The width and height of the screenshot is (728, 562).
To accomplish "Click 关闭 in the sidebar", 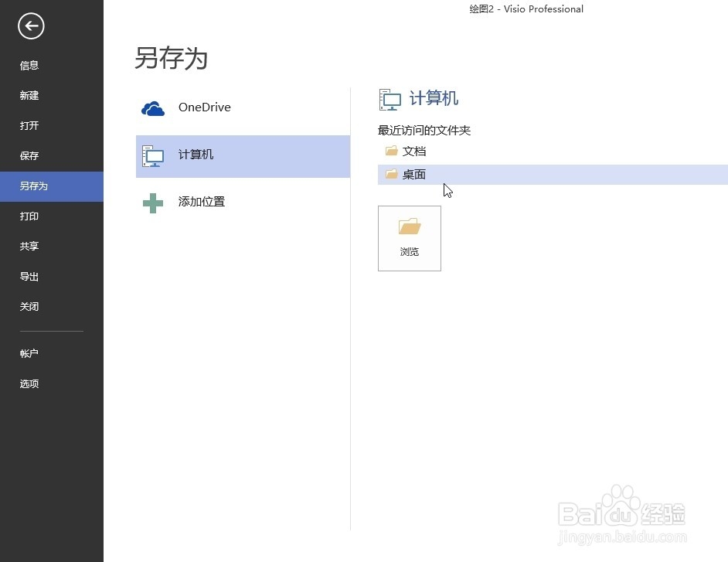I will (x=52, y=307).
